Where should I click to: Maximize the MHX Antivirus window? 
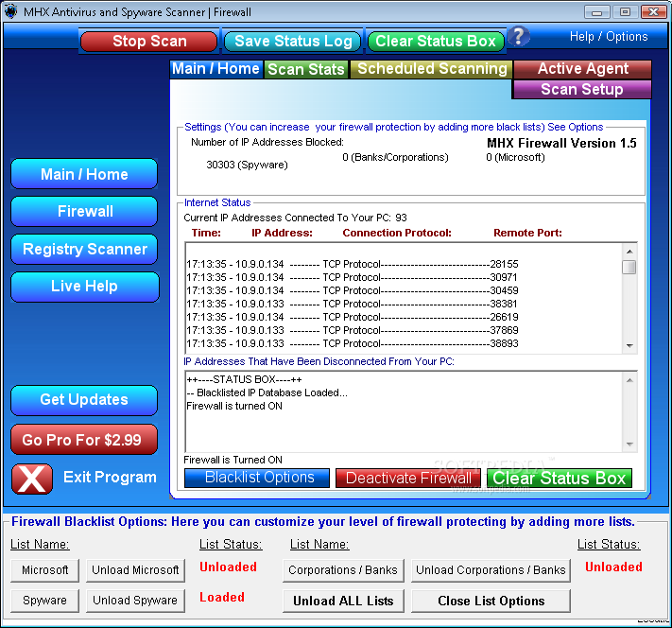(x=625, y=12)
